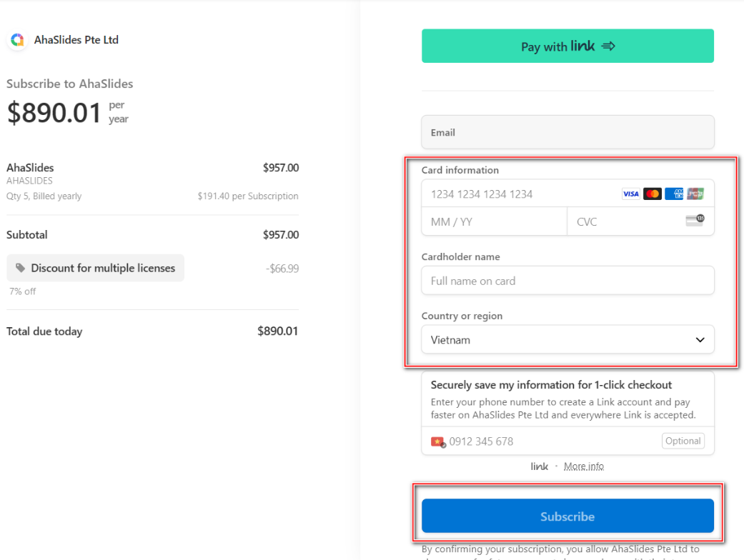This screenshot has width=744, height=560.
Task: Click Discount for multiple licenses badge
Action: (x=95, y=268)
